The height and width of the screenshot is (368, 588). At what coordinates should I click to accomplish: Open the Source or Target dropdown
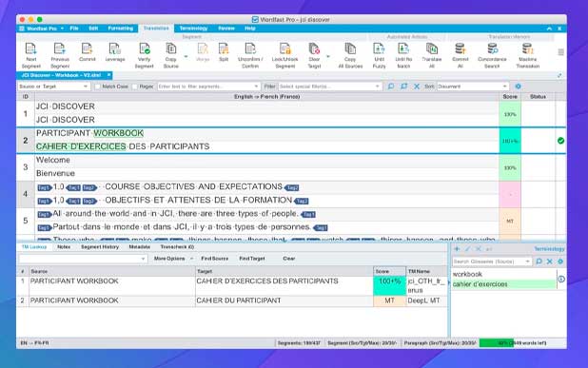click(54, 87)
